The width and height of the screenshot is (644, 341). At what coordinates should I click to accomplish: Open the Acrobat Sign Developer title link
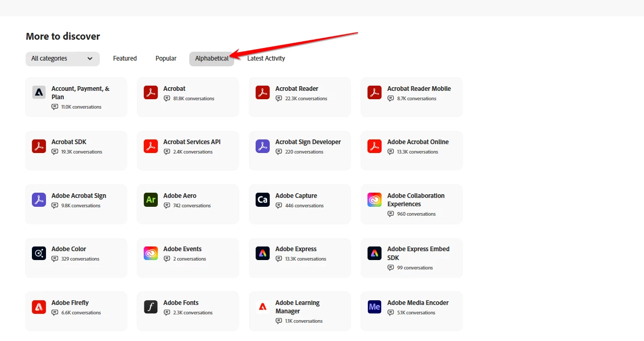pos(308,142)
